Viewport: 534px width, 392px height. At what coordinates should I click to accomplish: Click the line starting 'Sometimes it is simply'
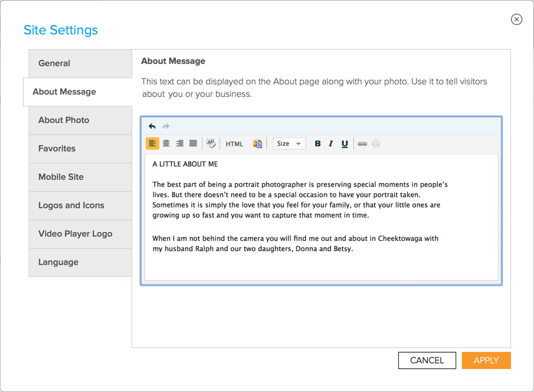tap(296, 205)
